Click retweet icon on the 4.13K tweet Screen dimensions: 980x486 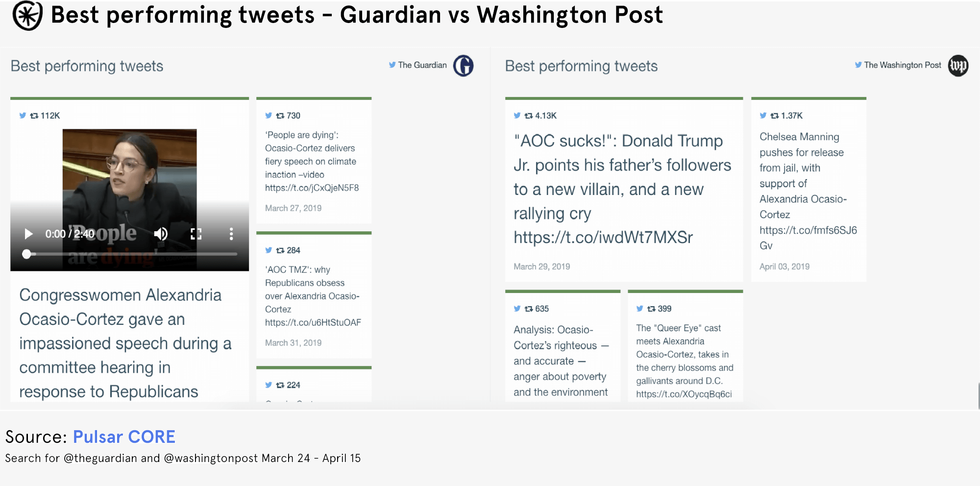(x=528, y=116)
